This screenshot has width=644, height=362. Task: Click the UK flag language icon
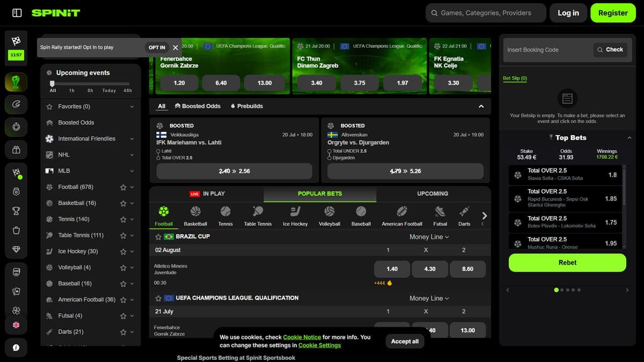coord(16,324)
